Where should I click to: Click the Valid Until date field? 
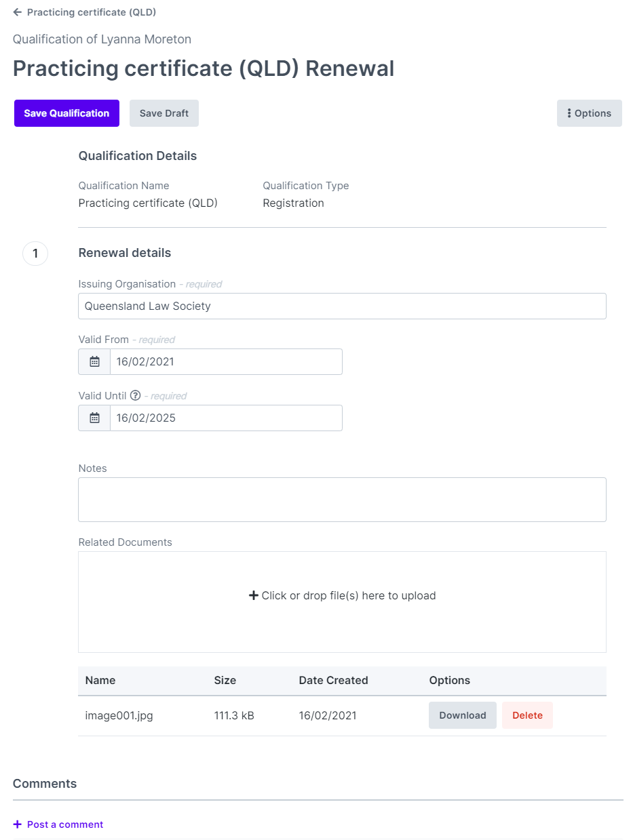point(226,418)
